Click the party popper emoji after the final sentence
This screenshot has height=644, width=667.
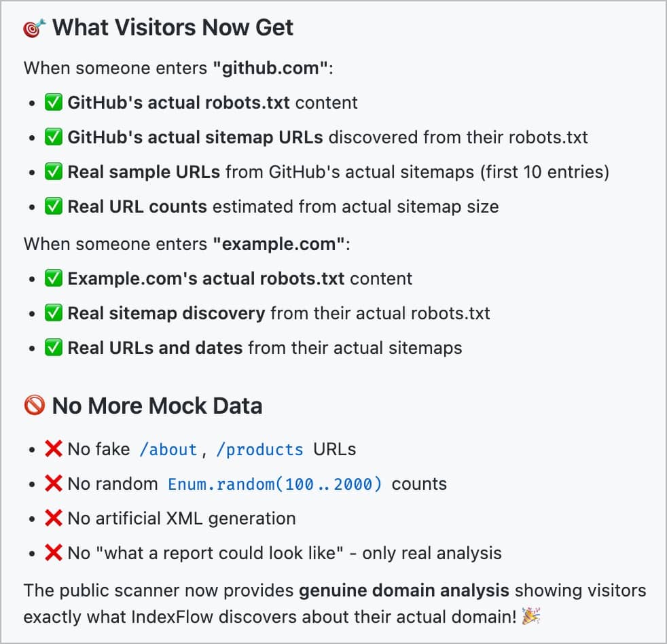(530, 617)
